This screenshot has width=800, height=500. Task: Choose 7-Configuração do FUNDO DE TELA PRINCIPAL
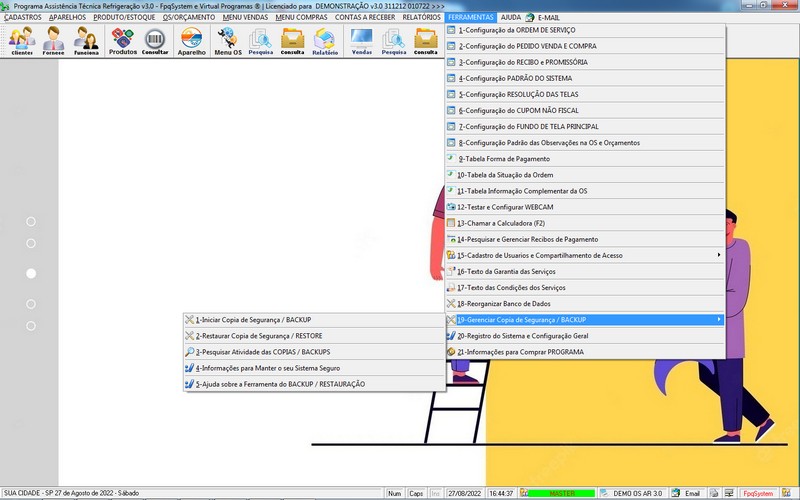(x=585, y=127)
